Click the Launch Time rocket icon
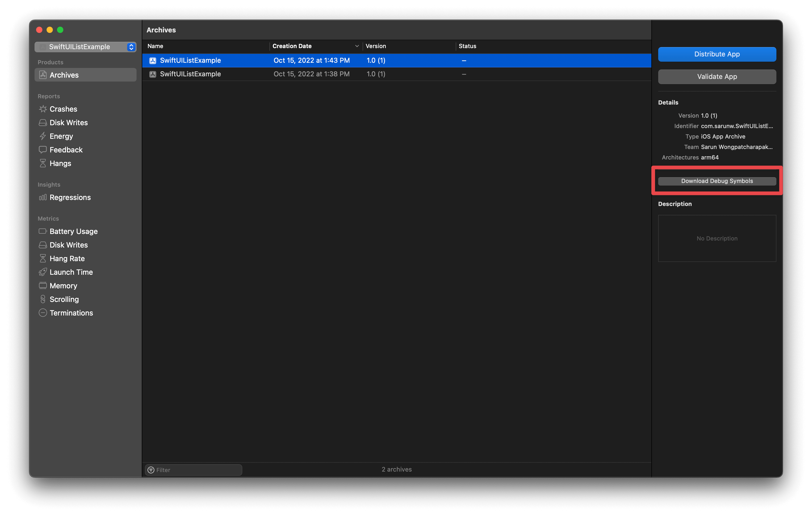 43,272
